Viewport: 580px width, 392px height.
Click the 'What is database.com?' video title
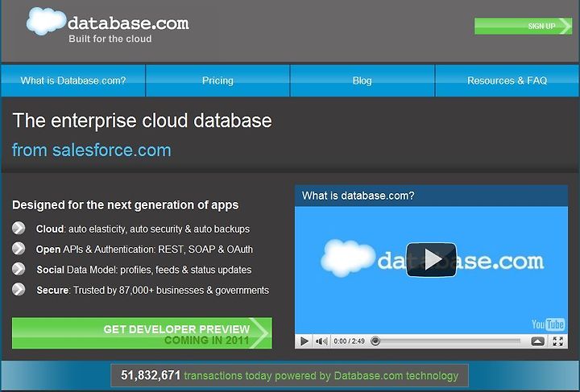click(358, 196)
